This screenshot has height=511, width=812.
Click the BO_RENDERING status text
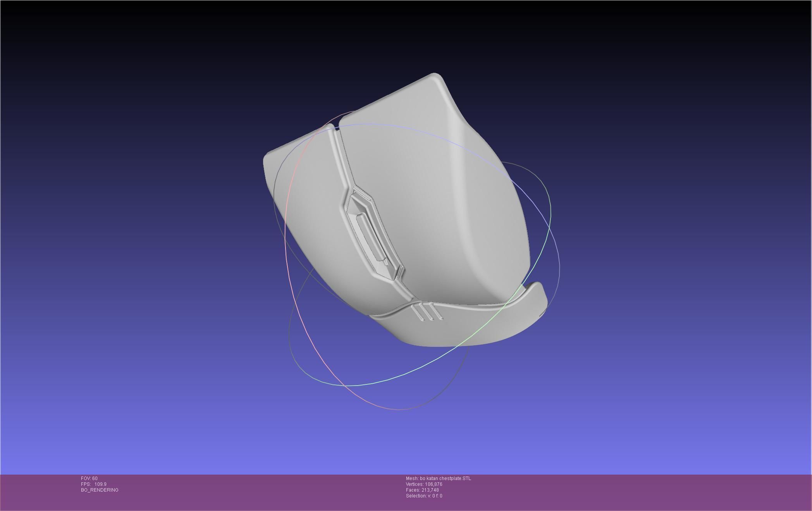coord(100,490)
